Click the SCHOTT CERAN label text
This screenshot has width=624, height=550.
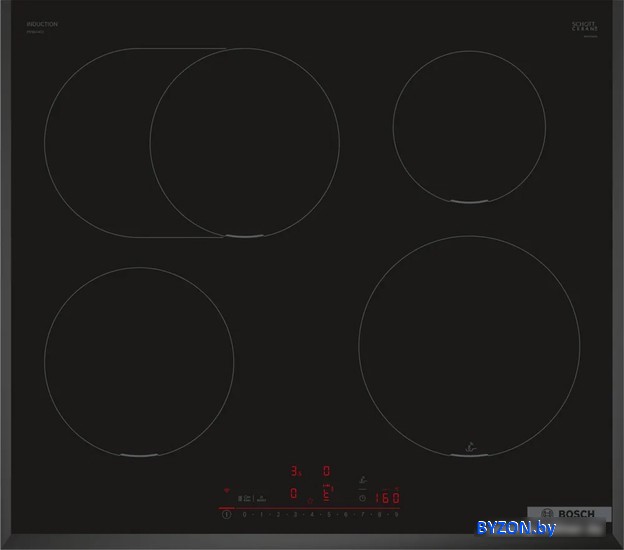tap(585, 26)
